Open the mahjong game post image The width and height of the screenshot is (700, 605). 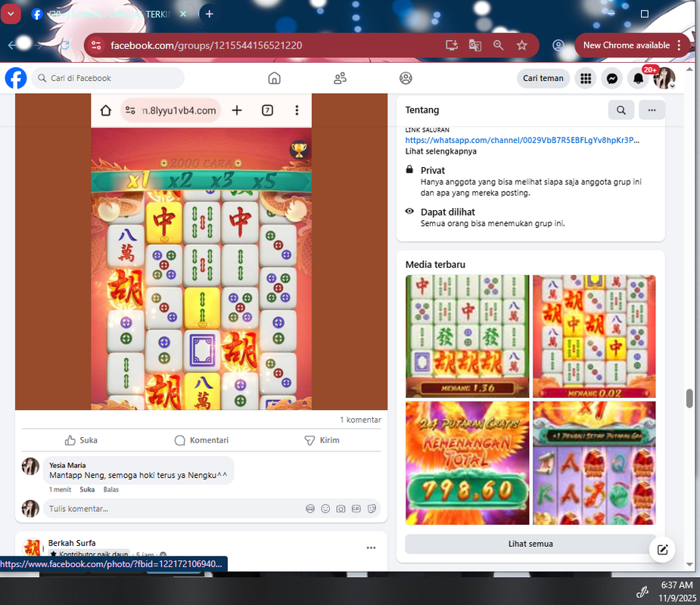coord(201,252)
